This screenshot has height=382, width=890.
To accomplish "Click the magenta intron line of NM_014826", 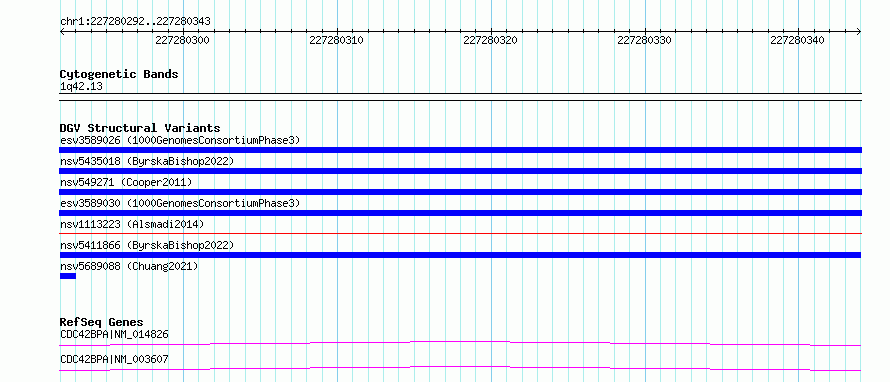I will (x=460, y=343).
